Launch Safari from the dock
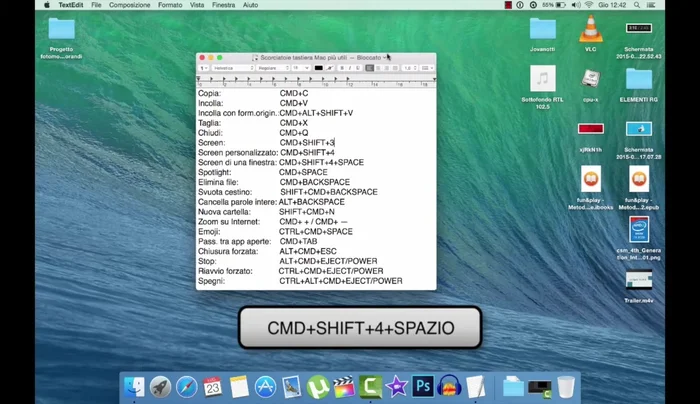The height and width of the screenshot is (404, 700). coord(187,387)
